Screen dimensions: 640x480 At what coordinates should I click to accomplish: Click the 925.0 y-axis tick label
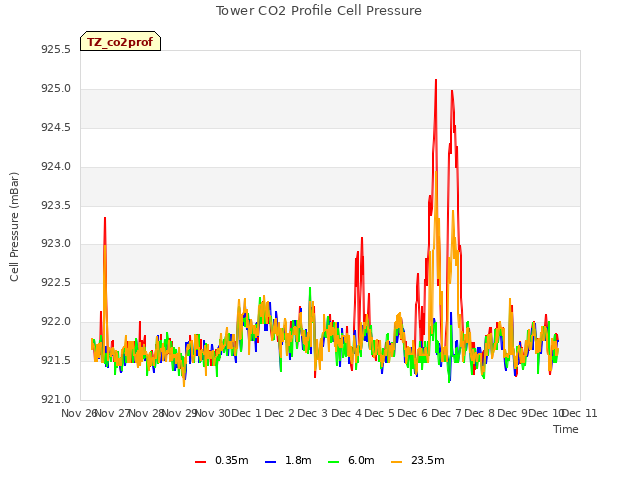click(56, 89)
